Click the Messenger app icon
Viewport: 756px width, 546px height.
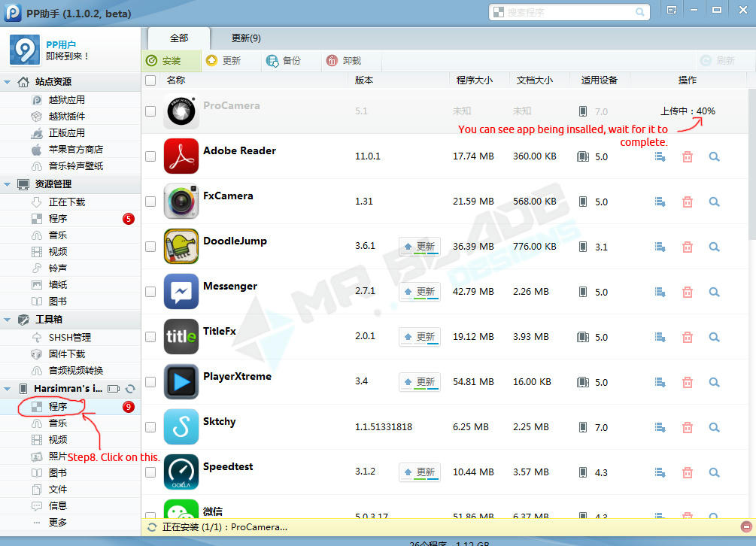tap(181, 292)
